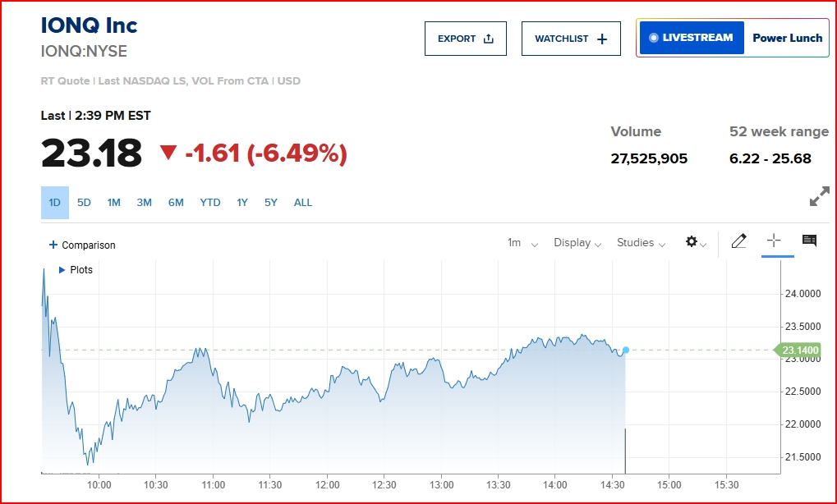837x504 pixels.
Task: Select the 5D time range tab
Action: 84,203
